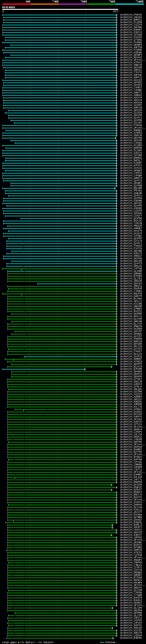Select the UniRef100_B3H4P2 label
The height and width of the screenshot is (644, 146).
tap(131, 30)
